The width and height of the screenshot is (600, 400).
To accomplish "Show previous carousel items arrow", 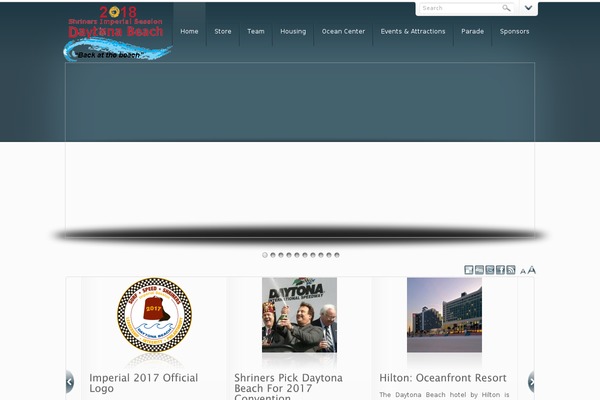I will 70,382.
